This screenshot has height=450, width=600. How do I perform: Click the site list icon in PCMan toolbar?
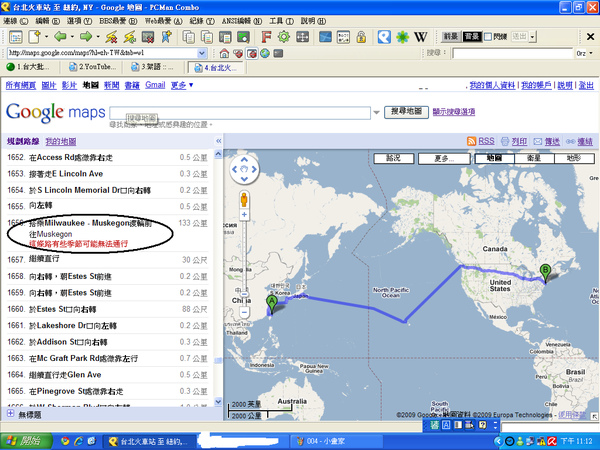click(15, 37)
